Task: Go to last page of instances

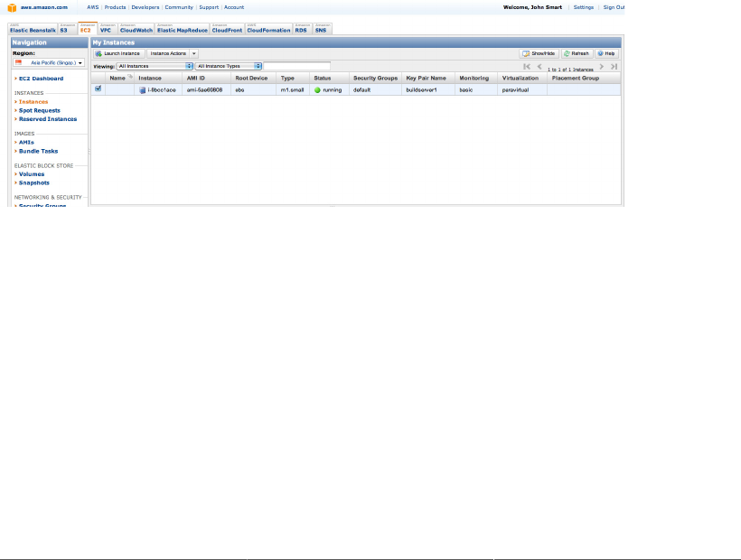Action: 614,67
